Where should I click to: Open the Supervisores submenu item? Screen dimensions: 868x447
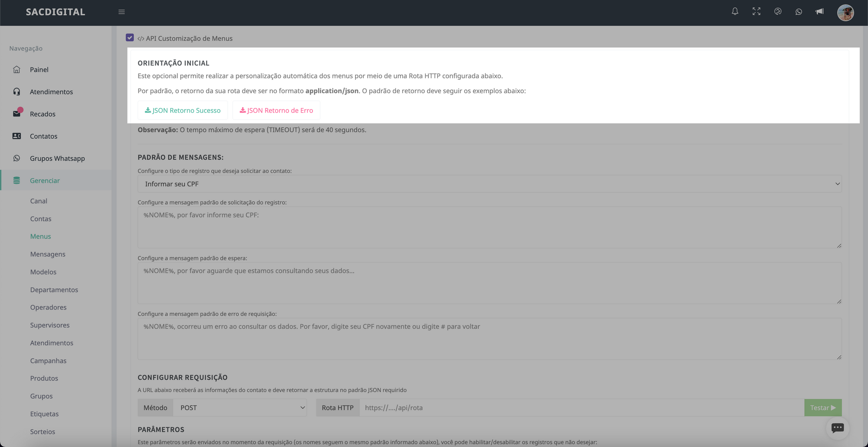[50, 325]
